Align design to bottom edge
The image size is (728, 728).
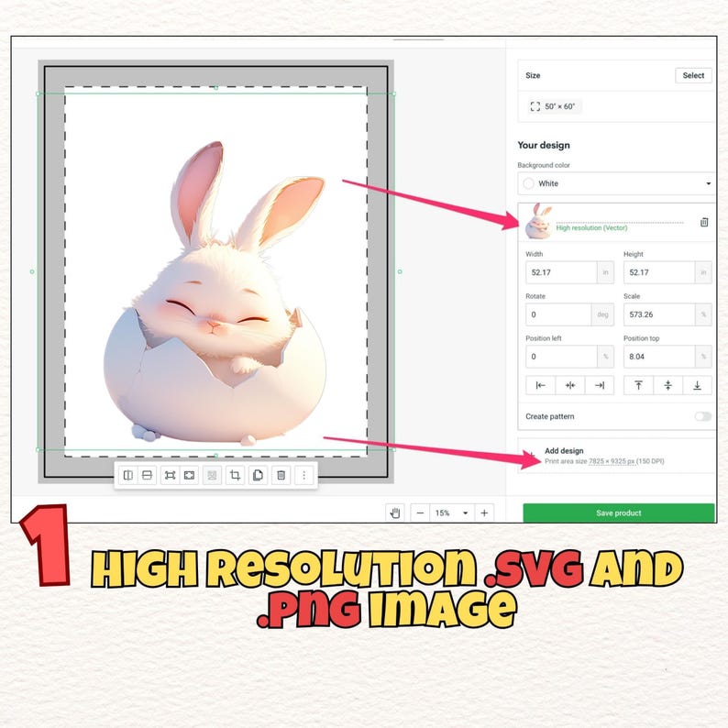(698, 385)
